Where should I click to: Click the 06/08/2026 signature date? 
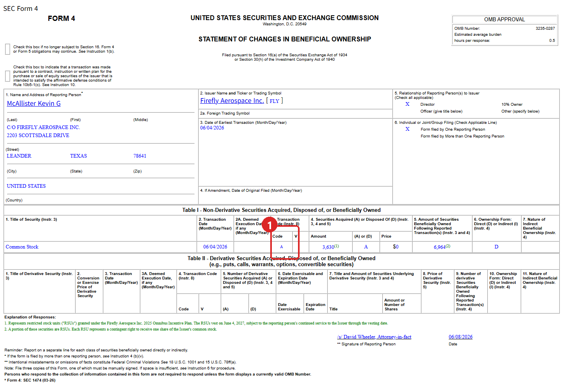(x=460, y=337)
